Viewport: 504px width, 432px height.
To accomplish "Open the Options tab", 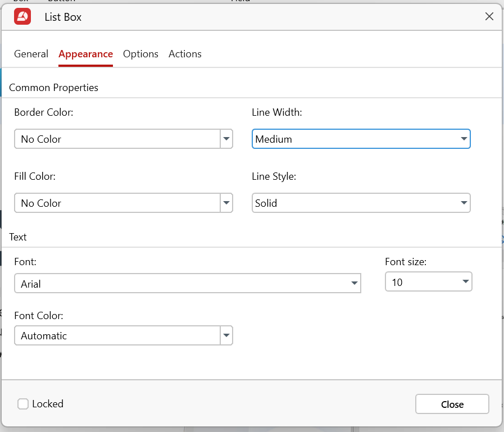I will pos(140,54).
